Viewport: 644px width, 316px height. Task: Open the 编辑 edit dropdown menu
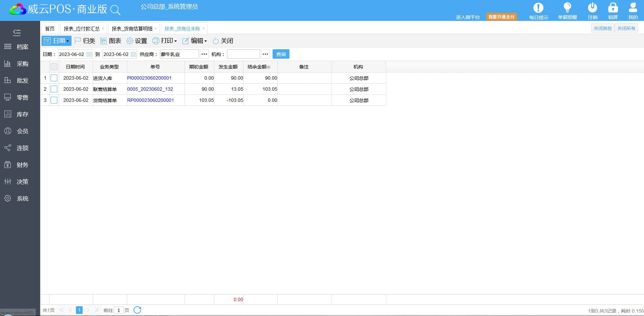point(195,41)
